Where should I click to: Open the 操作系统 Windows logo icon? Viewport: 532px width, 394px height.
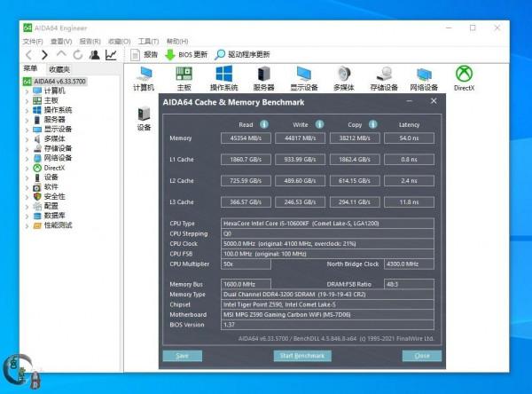coord(223,75)
